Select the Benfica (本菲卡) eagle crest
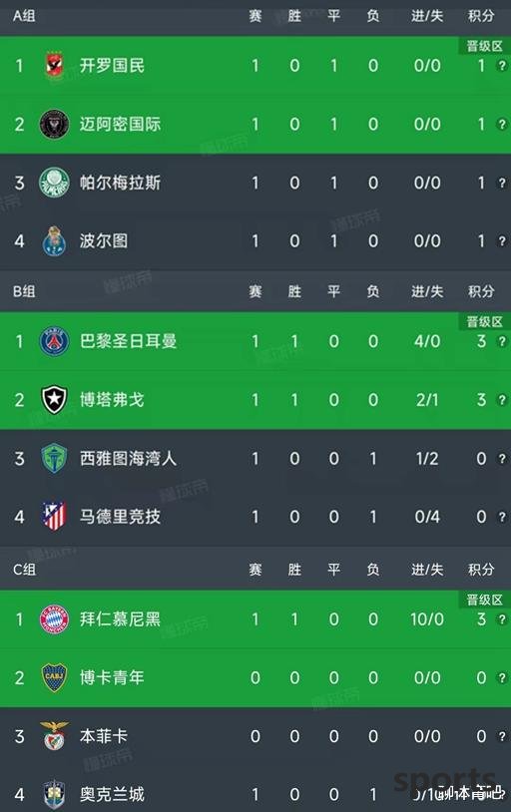511x812 pixels. point(54,736)
